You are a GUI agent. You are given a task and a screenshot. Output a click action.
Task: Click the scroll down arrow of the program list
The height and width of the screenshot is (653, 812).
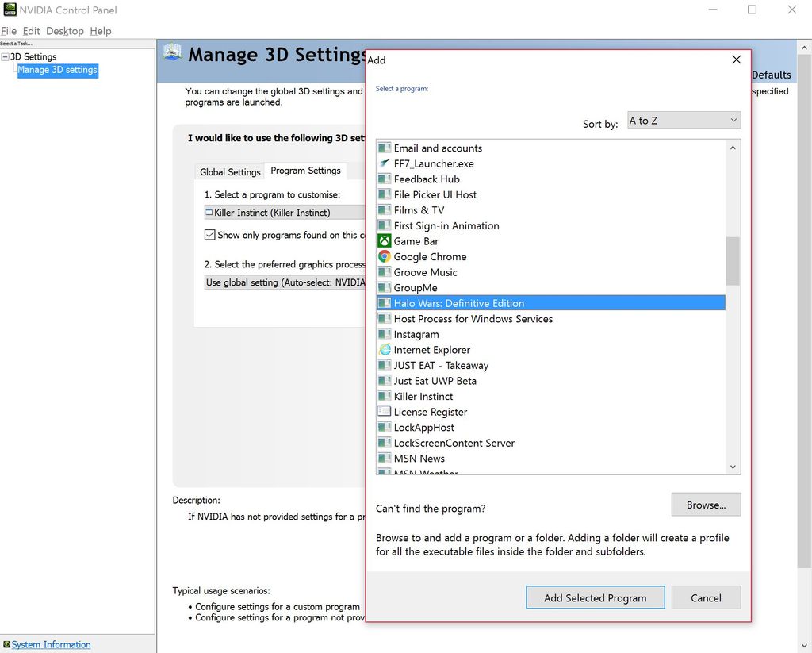click(732, 467)
